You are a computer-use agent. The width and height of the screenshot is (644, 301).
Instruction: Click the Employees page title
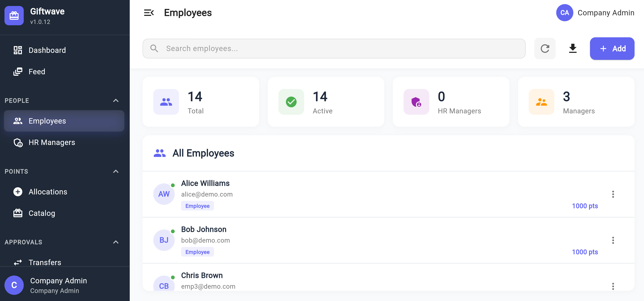pyautogui.click(x=188, y=13)
